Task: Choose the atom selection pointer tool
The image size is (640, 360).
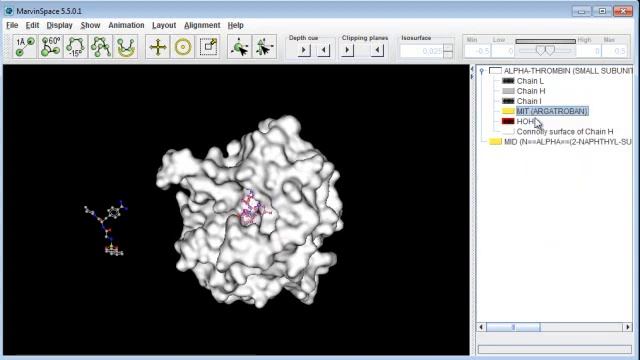Action: pos(240,47)
